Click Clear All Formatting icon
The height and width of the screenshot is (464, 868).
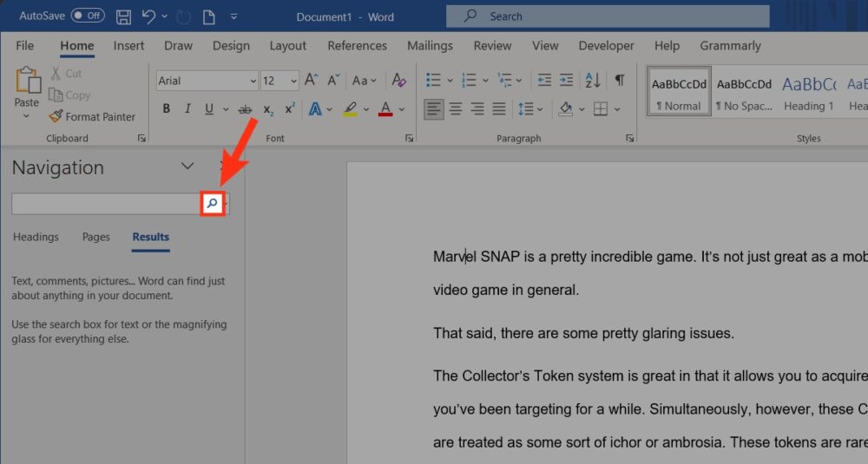coord(398,81)
